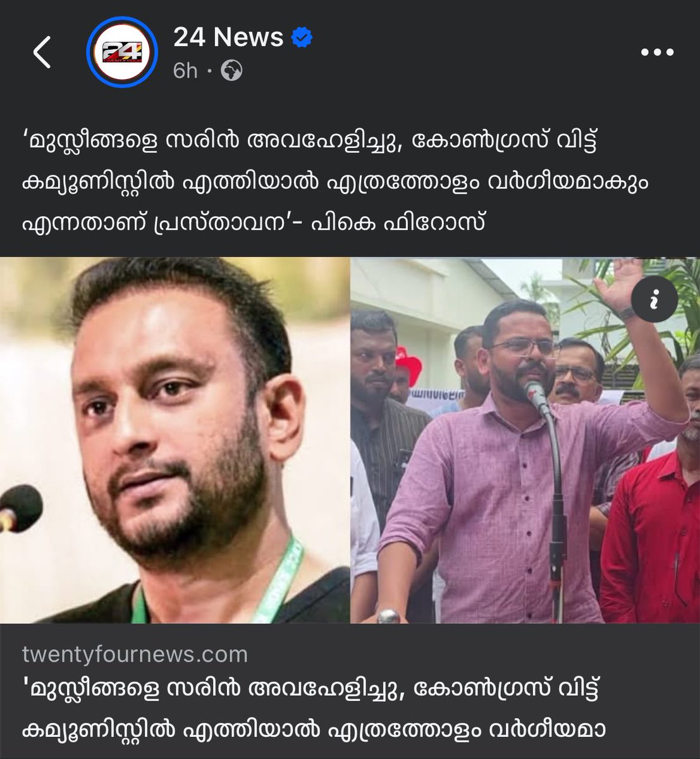The width and height of the screenshot is (700, 759).
Task: Open the 24 News profile picture
Action: point(121,51)
